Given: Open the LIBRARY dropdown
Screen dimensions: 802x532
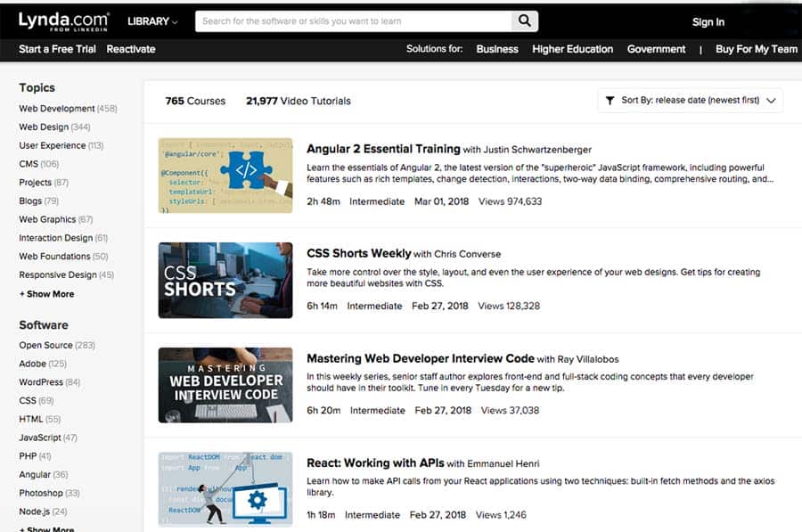Looking at the screenshot, I should [147, 21].
